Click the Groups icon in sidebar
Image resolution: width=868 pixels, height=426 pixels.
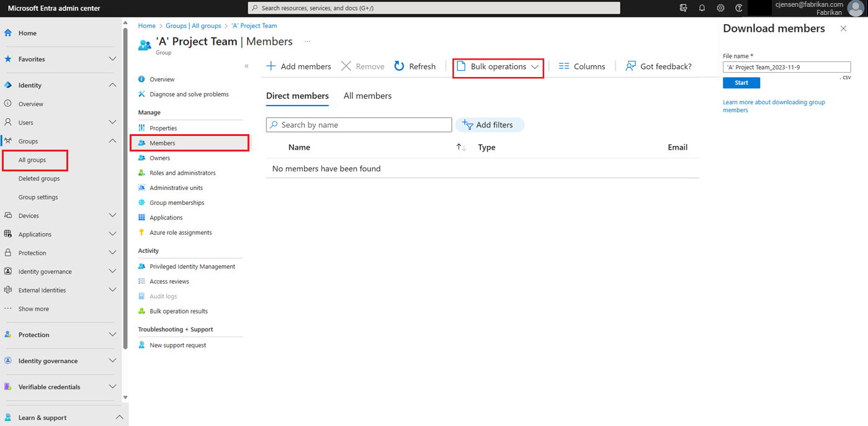8,141
